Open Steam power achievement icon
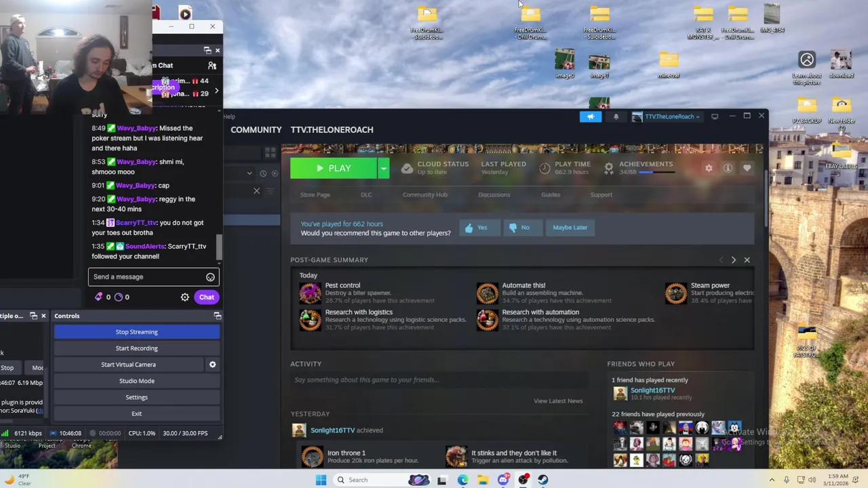 675,293
